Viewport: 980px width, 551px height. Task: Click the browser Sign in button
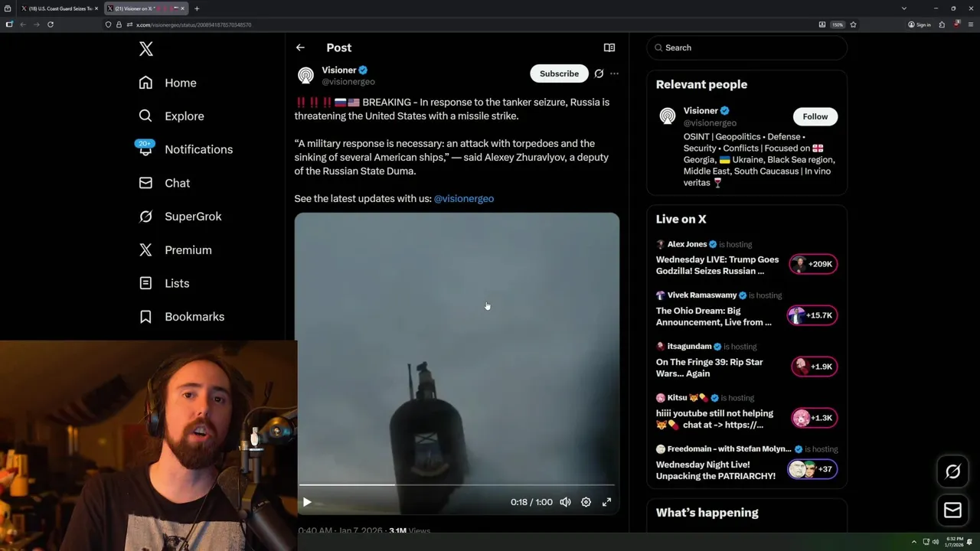tap(920, 24)
